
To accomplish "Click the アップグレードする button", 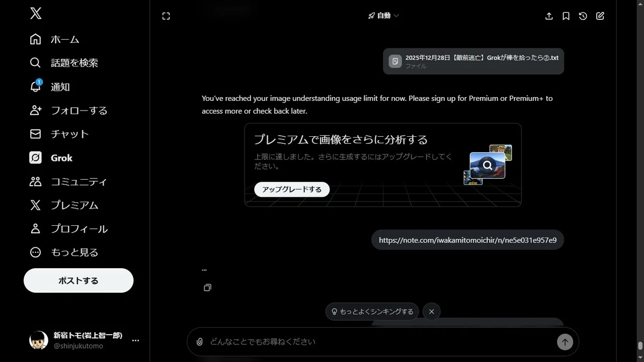I will pos(292,189).
